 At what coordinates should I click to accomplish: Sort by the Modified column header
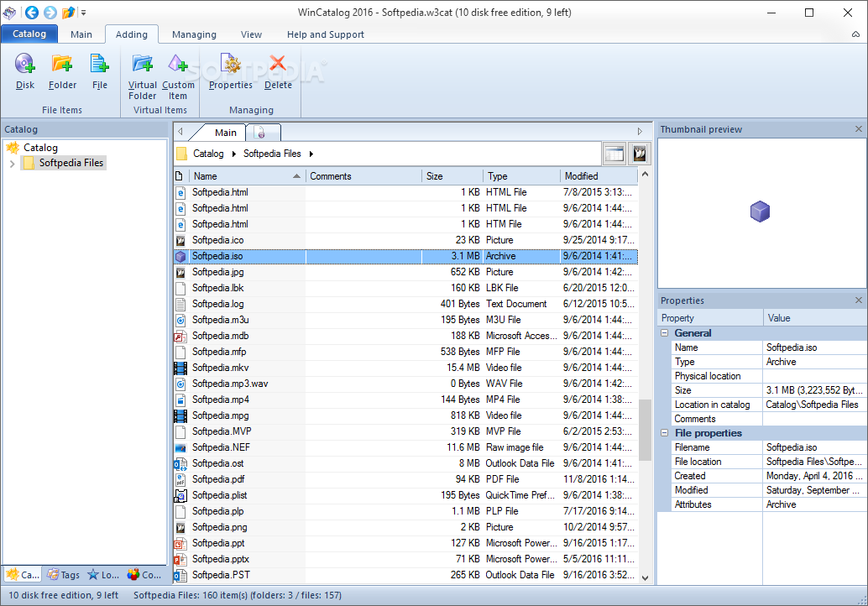tap(599, 176)
